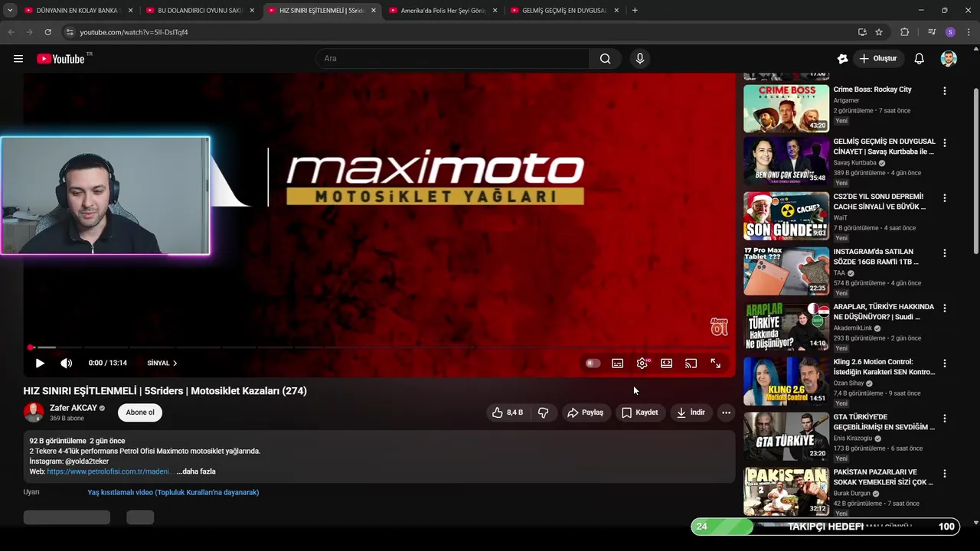Open the Oluştur create button
Image resolution: width=980 pixels, height=551 pixels.
tap(878, 59)
